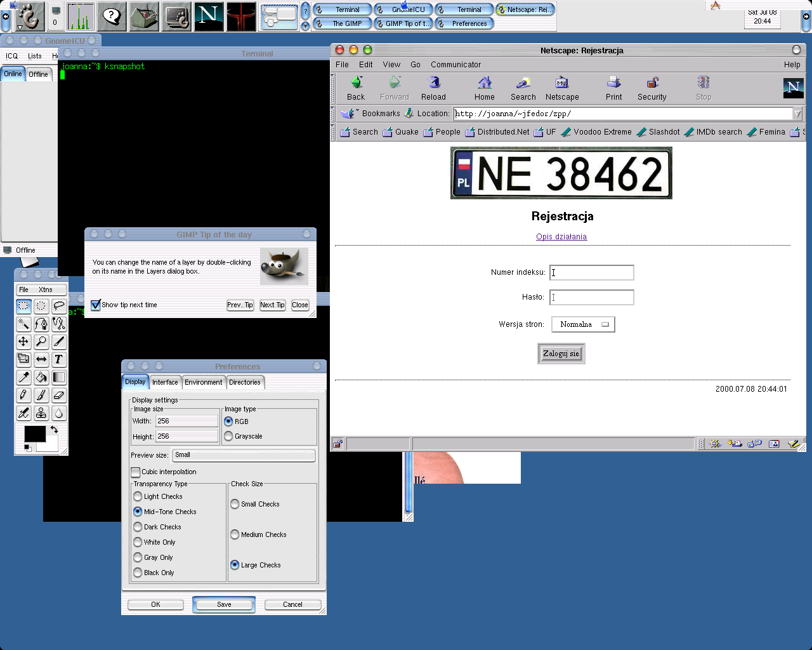Follow the Opis działania link
The image size is (812, 650).
561,237
